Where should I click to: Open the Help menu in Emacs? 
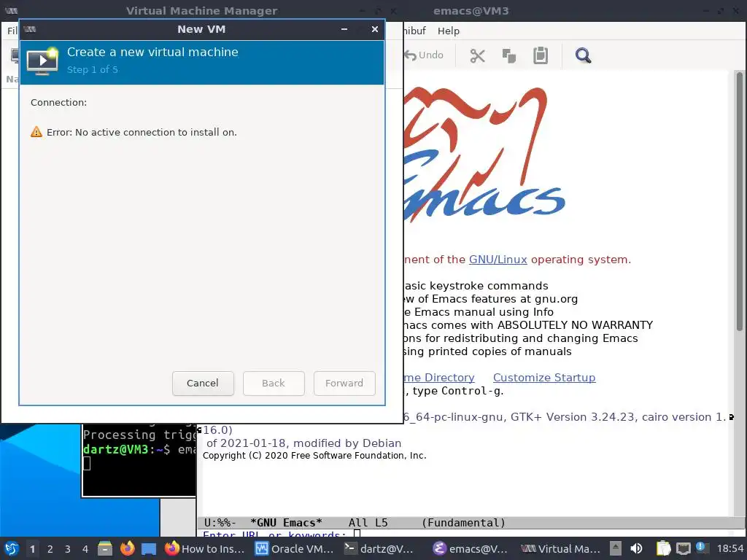pyautogui.click(x=449, y=31)
